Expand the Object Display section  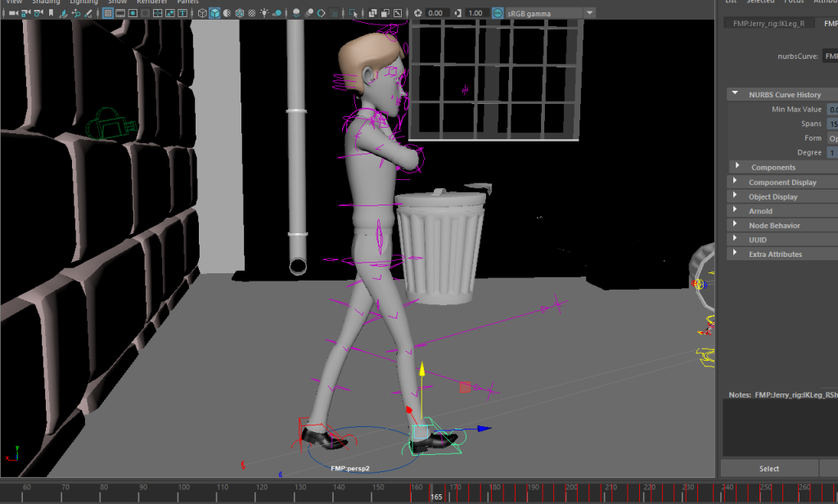click(736, 196)
